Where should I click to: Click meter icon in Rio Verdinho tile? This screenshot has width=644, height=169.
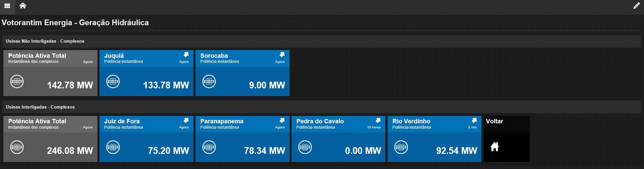click(x=401, y=147)
